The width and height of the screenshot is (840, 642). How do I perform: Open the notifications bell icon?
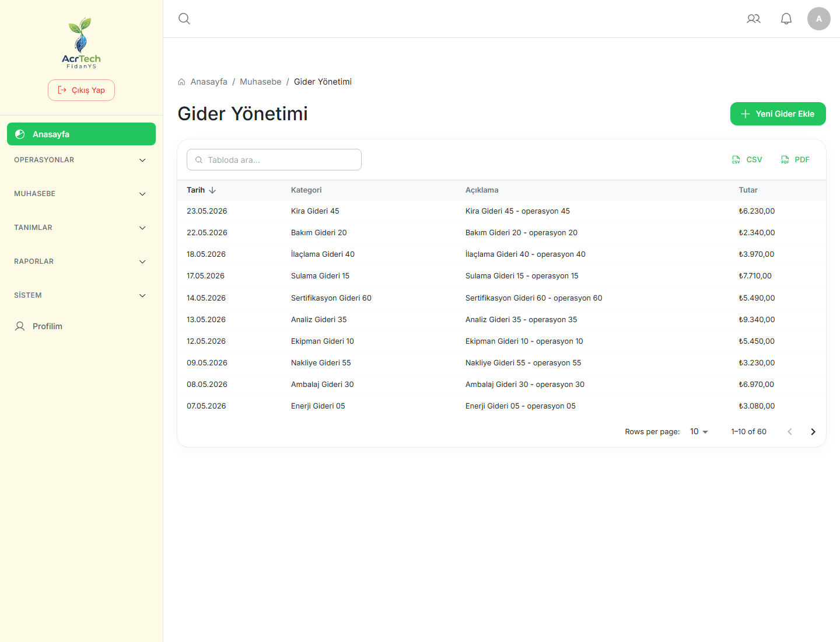[x=786, y=19]
